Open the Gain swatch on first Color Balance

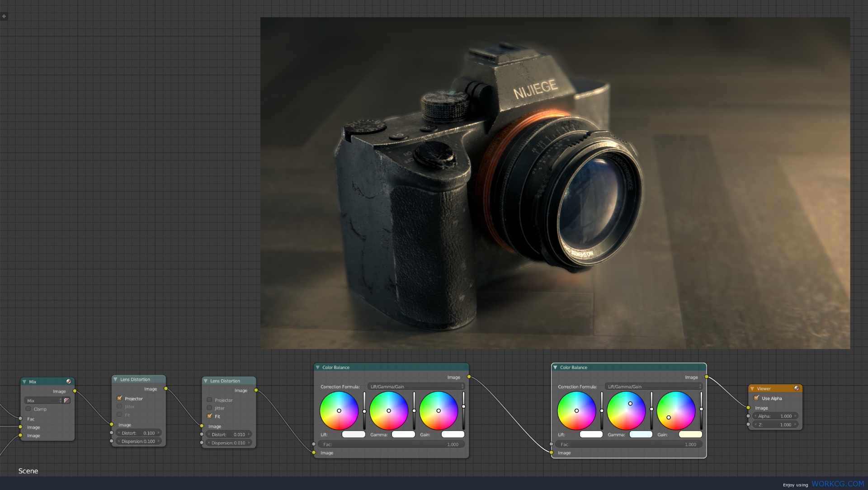[453, 434]
